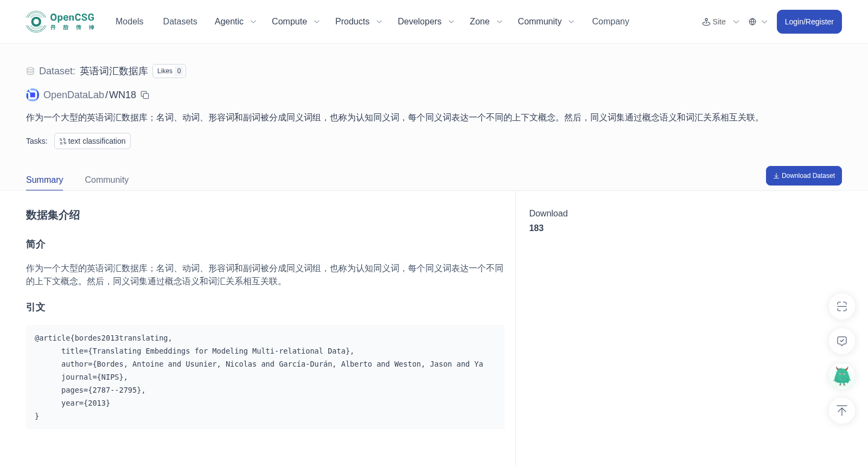Click the Site location icon
The height and width of the screenshot is (467, 868).
pos(706,22)
